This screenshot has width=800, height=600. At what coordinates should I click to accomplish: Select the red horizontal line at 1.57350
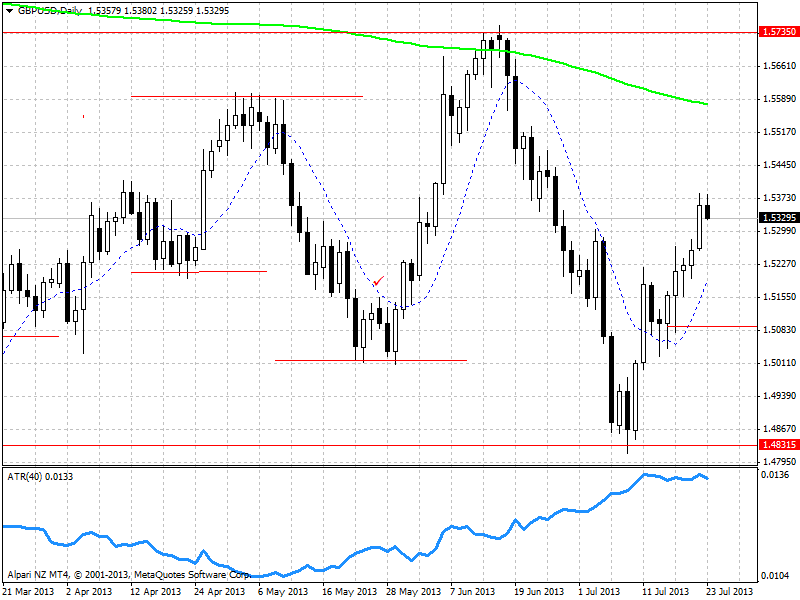coord(380,32)
